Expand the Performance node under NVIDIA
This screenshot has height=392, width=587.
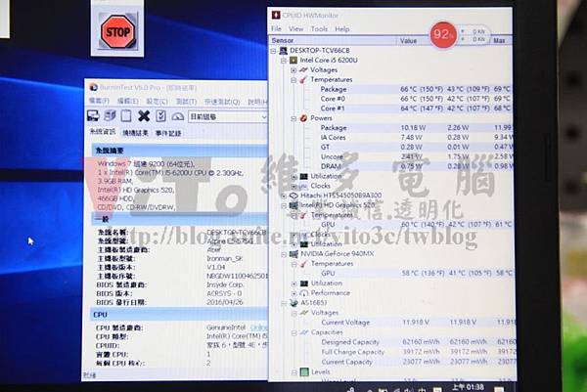(x=293, y=293)
